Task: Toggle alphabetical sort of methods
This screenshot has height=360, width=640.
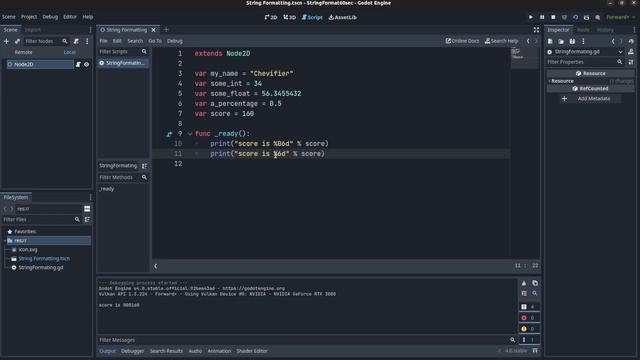Action: (144, 166)
